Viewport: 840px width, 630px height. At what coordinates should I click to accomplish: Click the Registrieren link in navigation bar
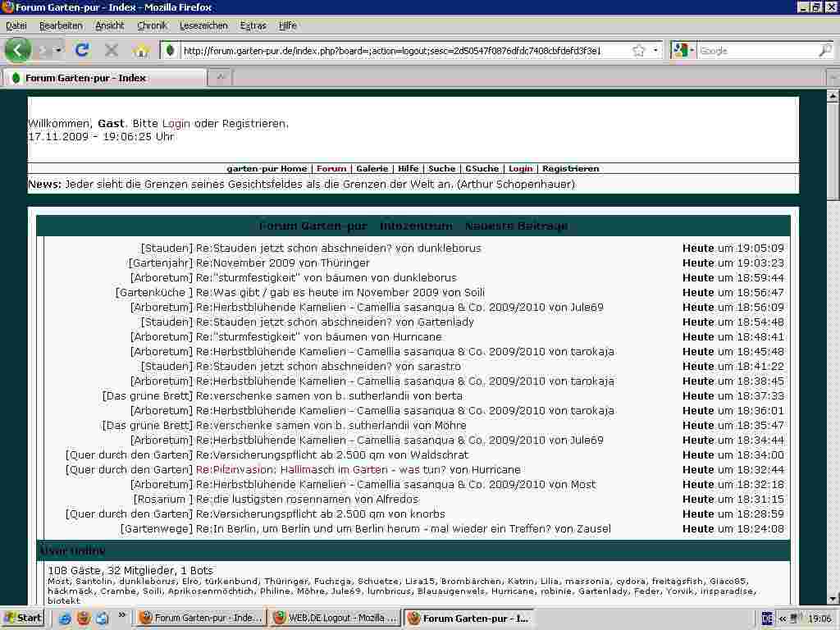pyautogui.click(x=570, y=169)
